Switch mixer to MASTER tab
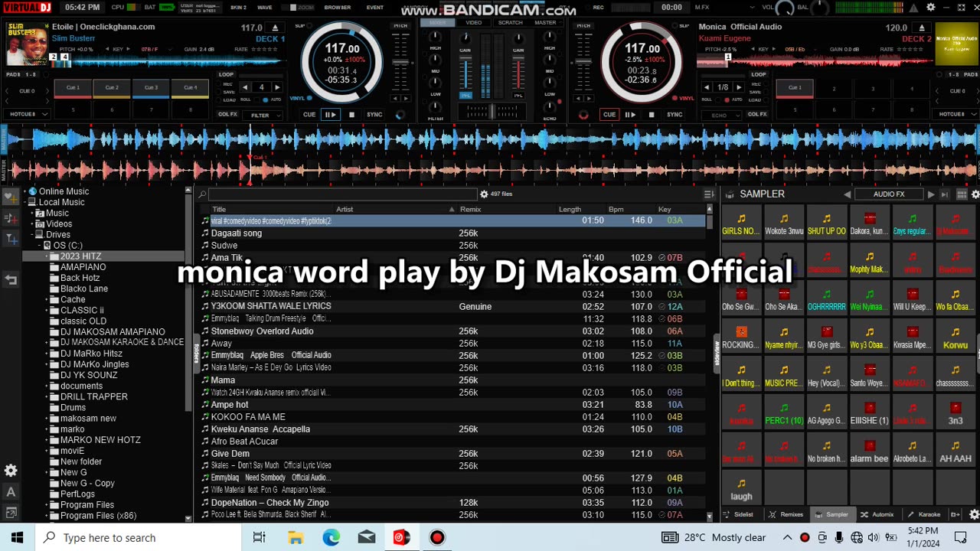Image resolution: width=980 pixels, height=551 pixels. 545,22
